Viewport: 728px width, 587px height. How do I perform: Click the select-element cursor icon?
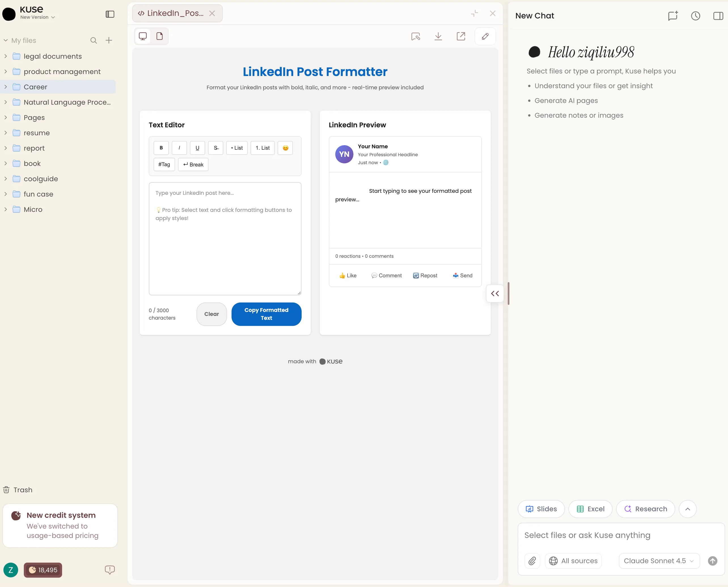tap(415, 36)
